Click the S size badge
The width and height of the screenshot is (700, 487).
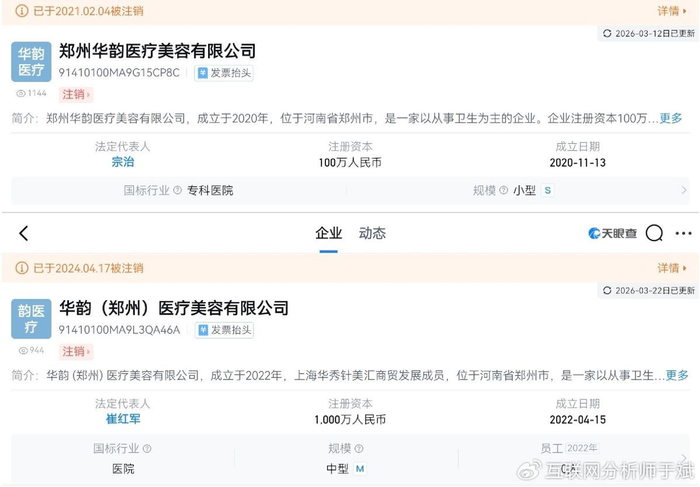pos(547,191)
